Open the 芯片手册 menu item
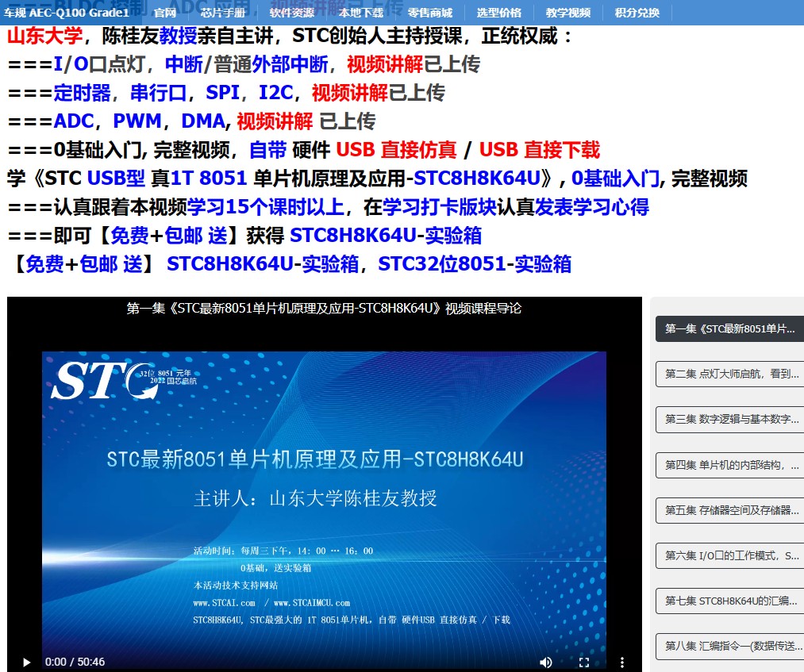 click(223, 13)
